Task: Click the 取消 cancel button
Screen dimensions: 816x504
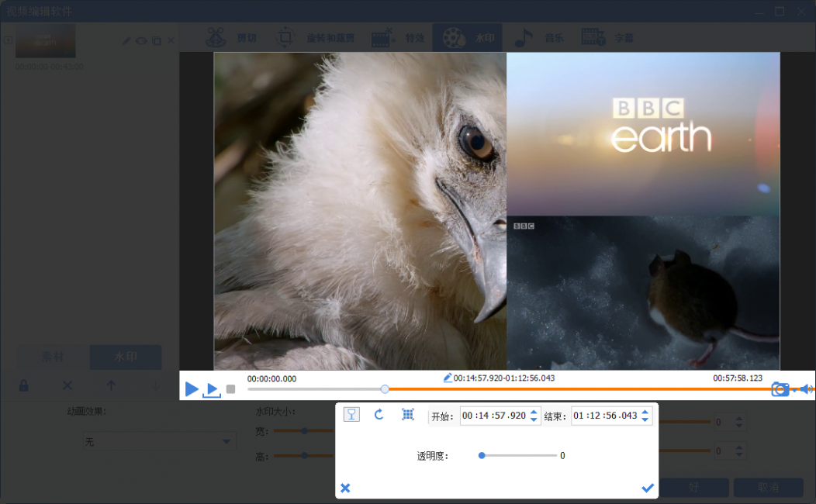Action: point(768,488)
